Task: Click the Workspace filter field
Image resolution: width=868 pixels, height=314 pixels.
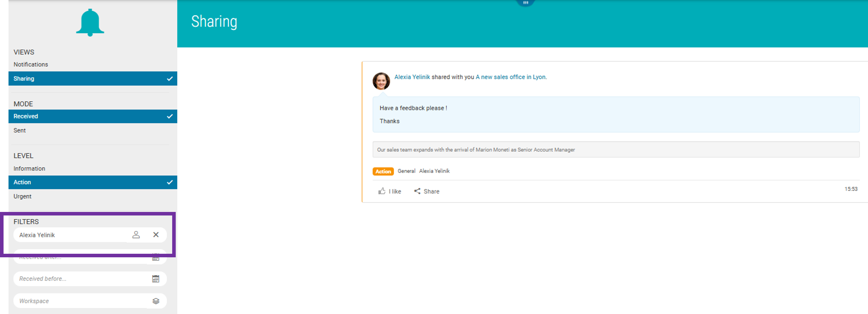Action: 90,301
